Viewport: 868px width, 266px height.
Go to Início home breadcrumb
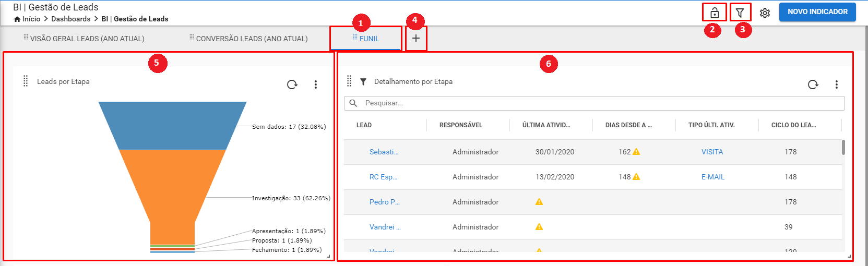click(x=31, y=19)
